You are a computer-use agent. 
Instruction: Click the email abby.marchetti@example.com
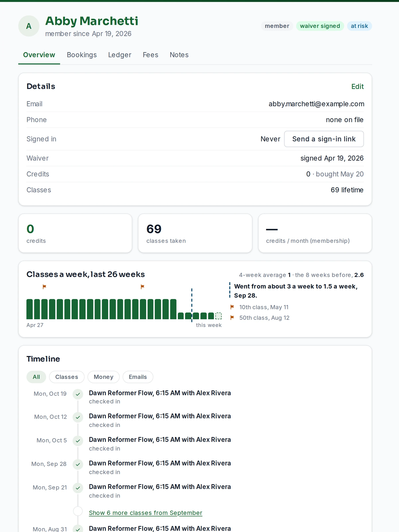tap(316, 104)
